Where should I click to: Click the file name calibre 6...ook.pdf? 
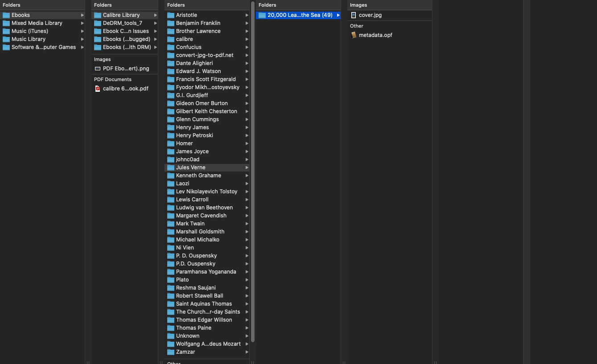126,89
